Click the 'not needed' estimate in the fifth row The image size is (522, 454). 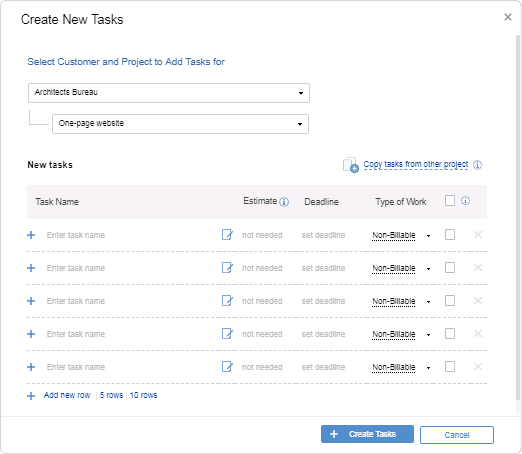pos(262,367)
